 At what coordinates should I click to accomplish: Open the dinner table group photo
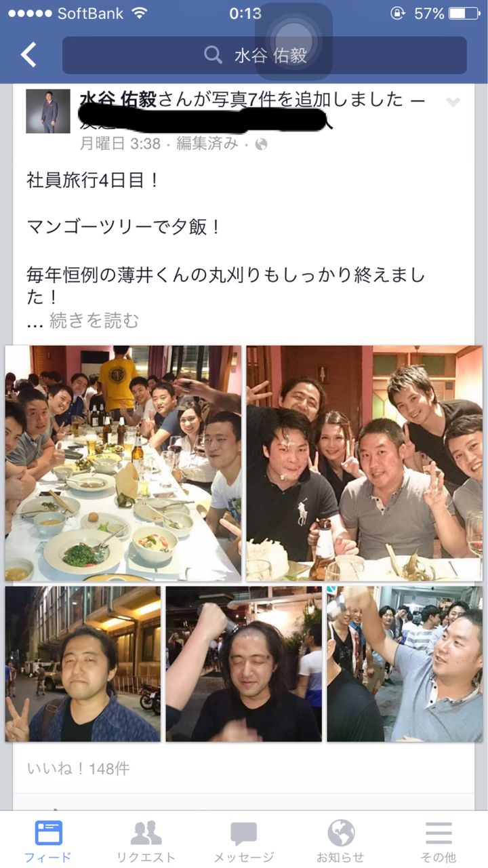[123, 463]
